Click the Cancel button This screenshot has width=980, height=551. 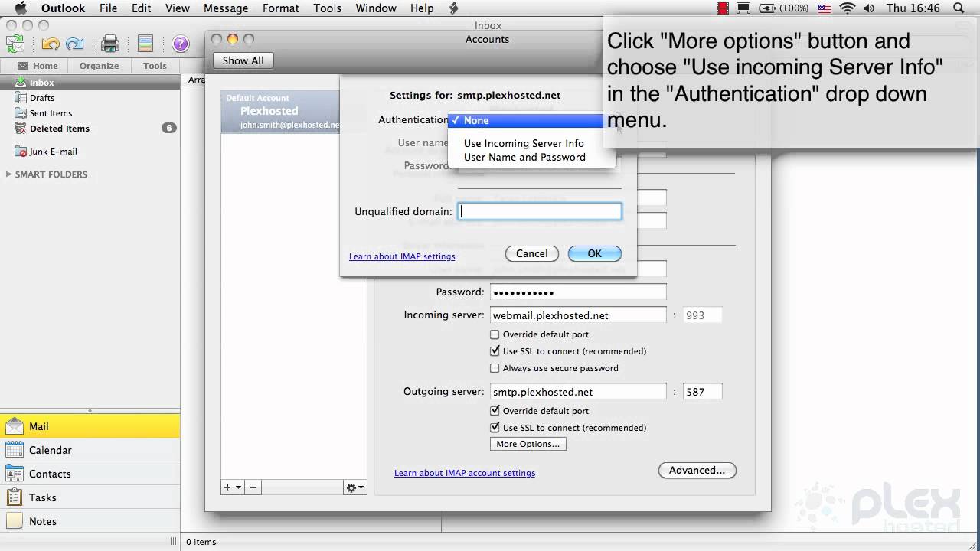(531, 253)
